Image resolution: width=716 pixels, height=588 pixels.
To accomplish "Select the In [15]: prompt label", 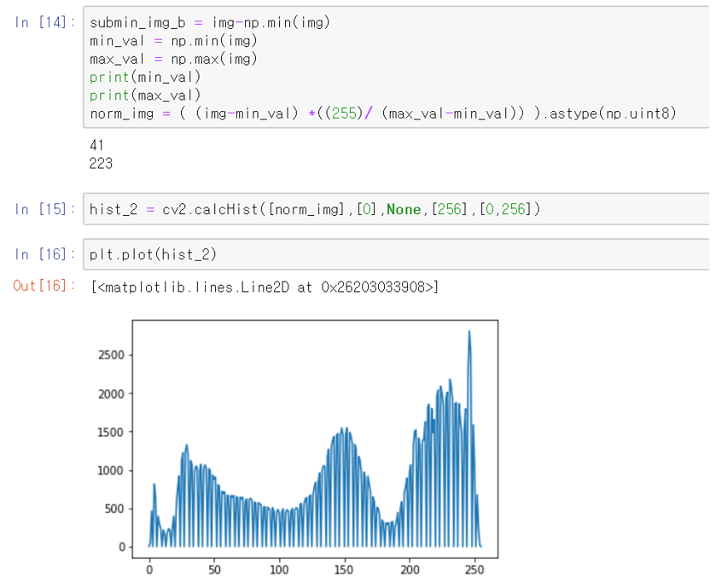I will [44, 209].
